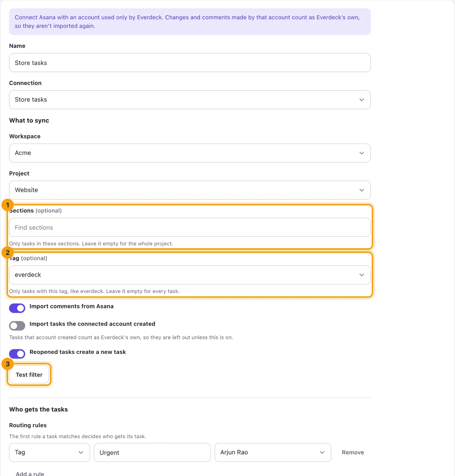Image resolution: width=455 pixels, height=476 pixels.
Task: Click the Test filter button
Action: [x=29, y=375]
